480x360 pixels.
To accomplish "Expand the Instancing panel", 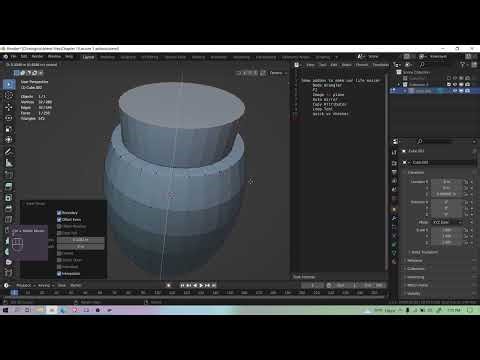I will [415, 277].
